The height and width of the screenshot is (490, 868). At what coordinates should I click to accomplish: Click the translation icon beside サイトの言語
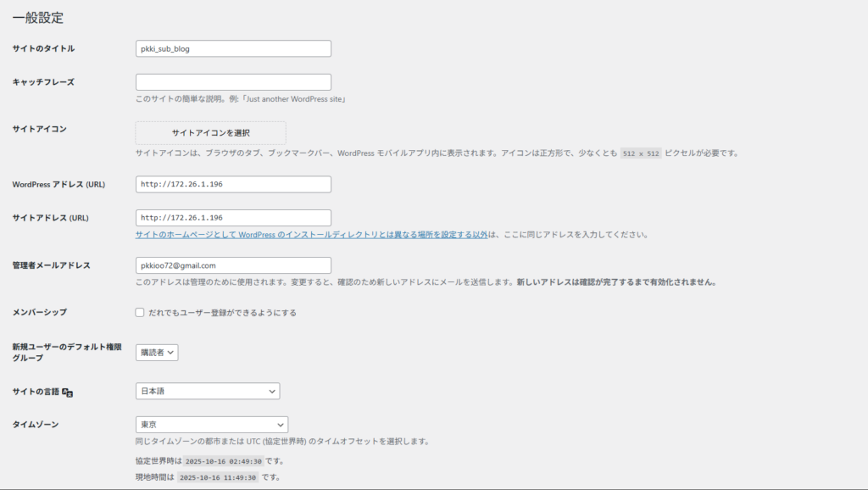coord(69,393)
